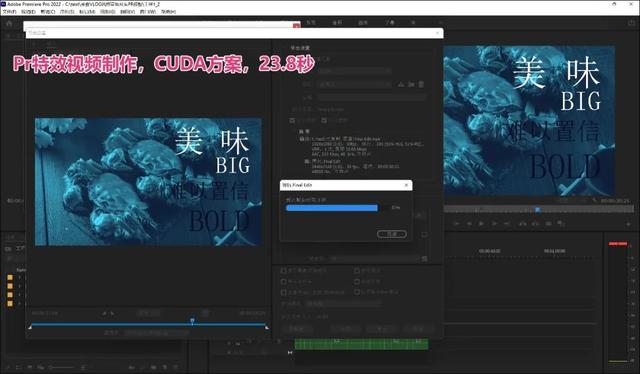Click the in-point triangle on export preview bar
640x374 pixels.
(x=30, y=327)
